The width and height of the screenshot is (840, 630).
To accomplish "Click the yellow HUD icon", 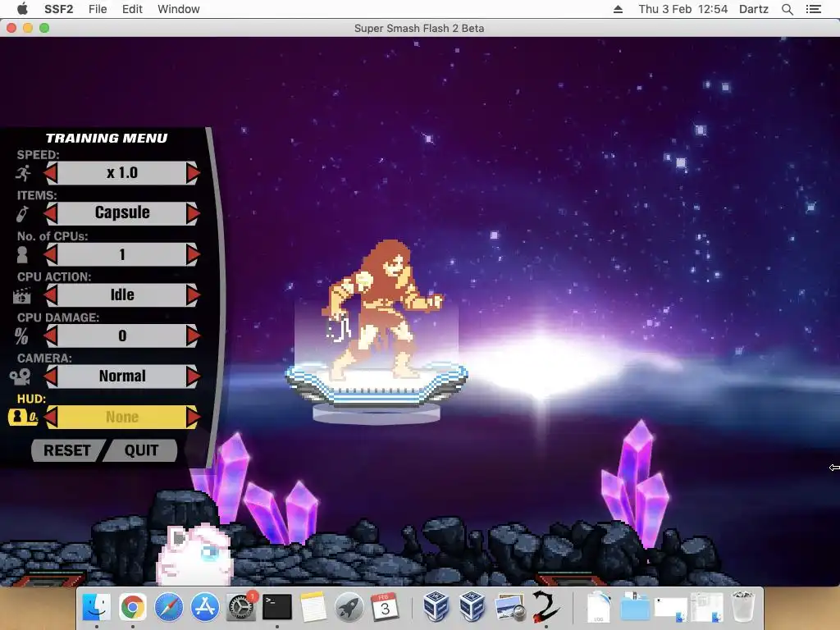I will click(23, 417).
